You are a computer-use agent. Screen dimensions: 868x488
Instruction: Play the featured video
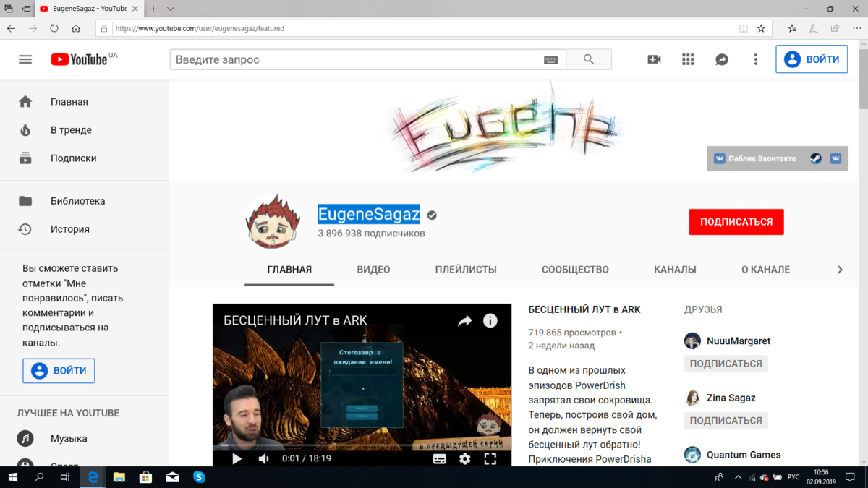coord(237,458)
